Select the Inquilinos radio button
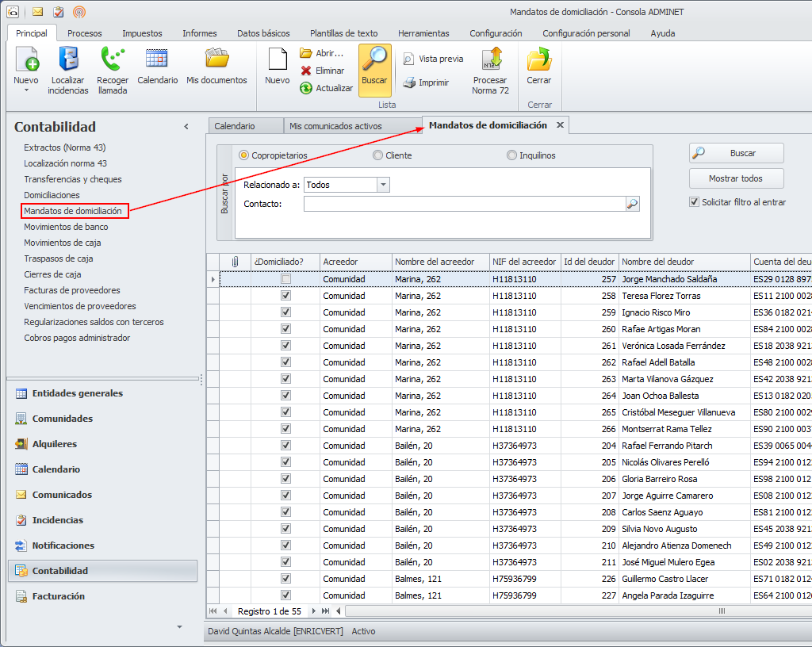The height and width of the screenshot is (647, 812). click(511, 155)
